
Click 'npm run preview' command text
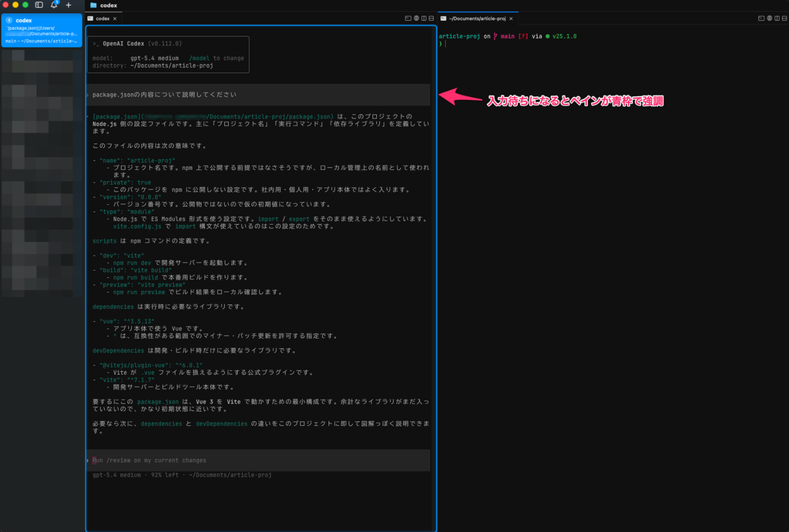(x=139, y=292)
